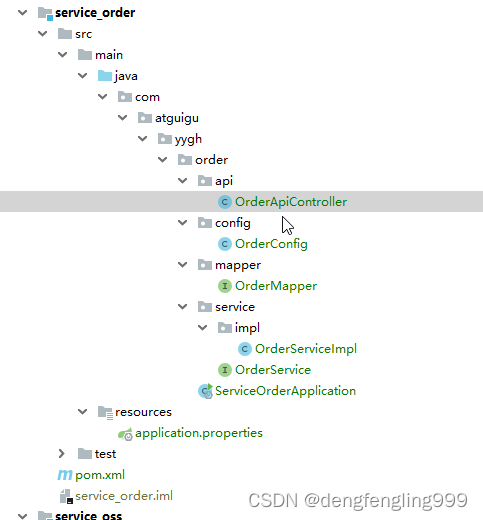This screenshot has height=520, width=483.
Task: Collapse the service_order module
Action: click(x=23, y=13)
